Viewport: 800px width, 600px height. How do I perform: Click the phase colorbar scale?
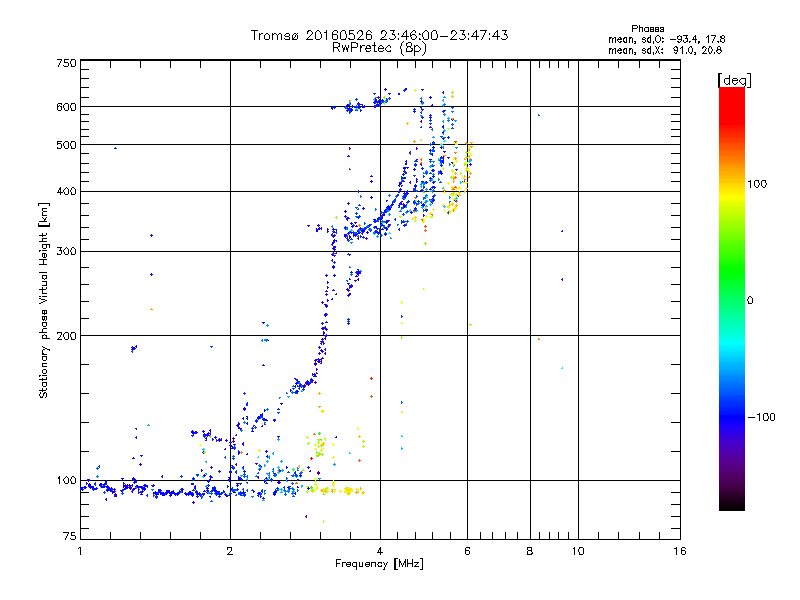[x=732, y=298]
